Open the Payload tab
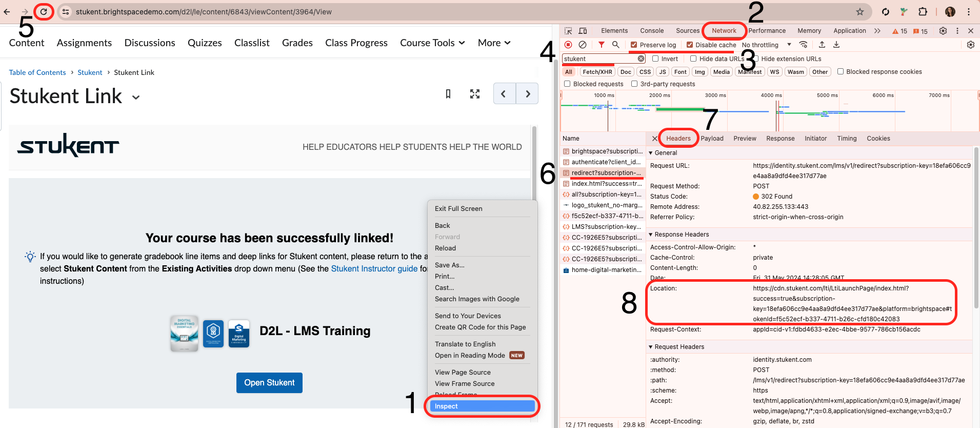Screen dimensions: 980x428 click(712, 139)
